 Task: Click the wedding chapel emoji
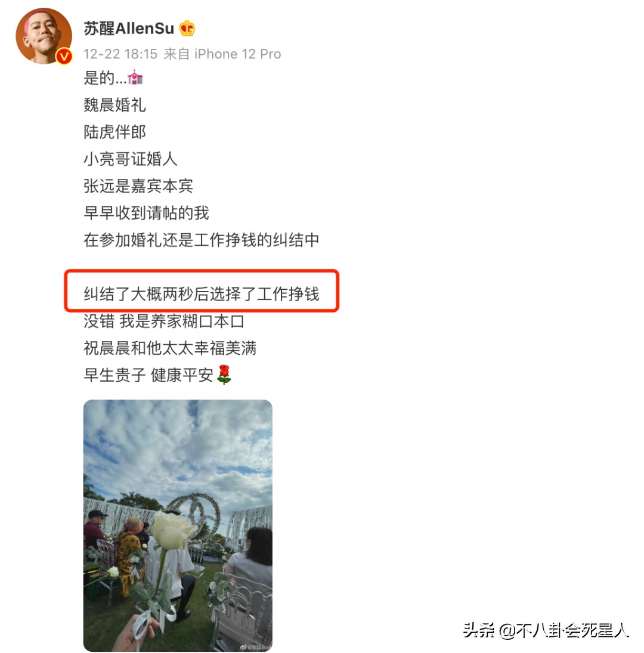click(x=135, y=78)
